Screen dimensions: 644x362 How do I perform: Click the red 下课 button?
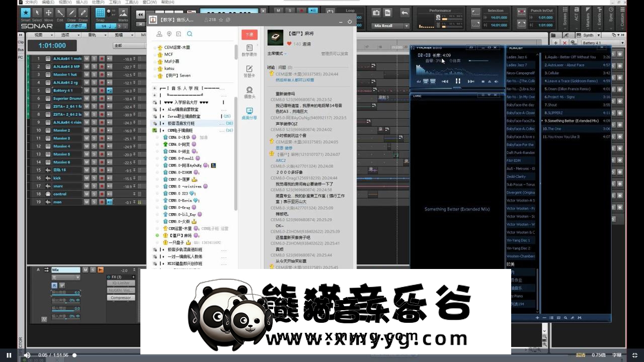249,34
